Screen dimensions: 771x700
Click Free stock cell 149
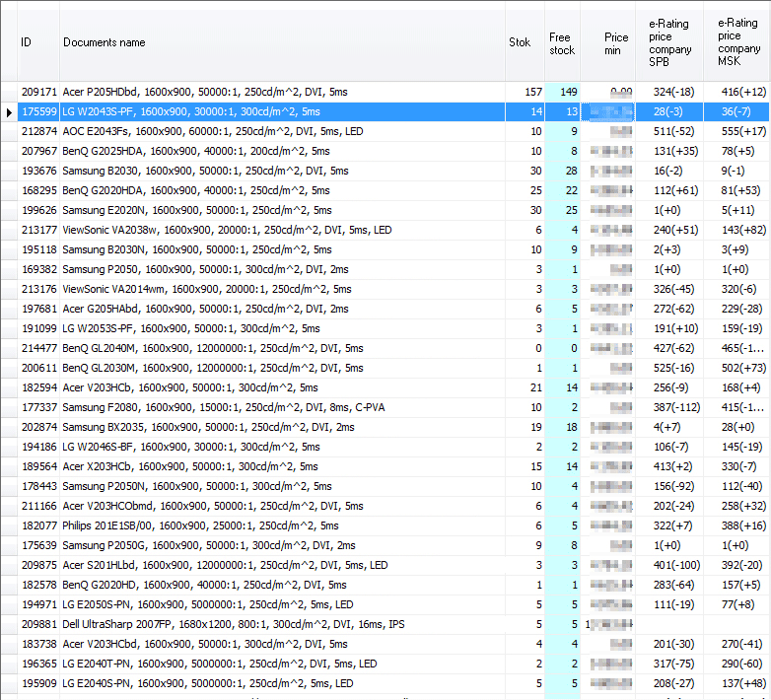point(563,92)
